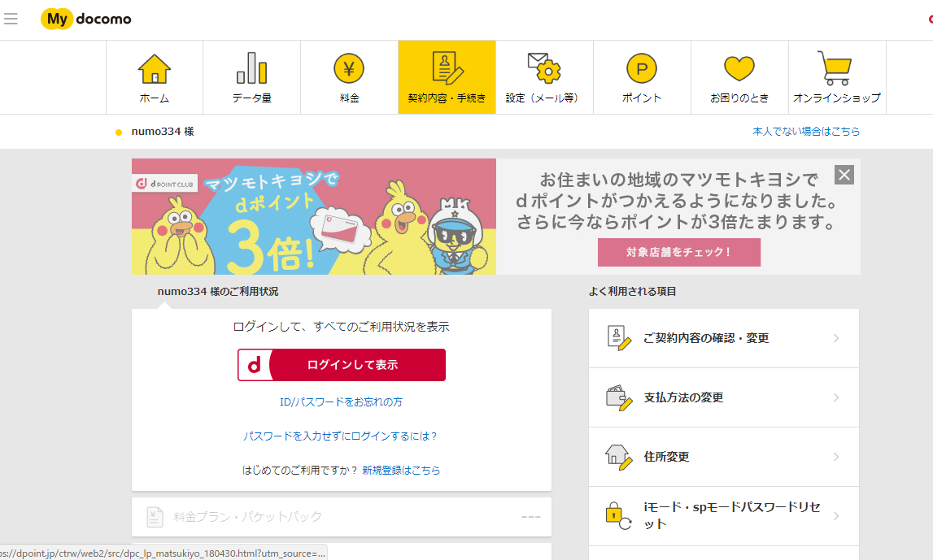Close the Matsumoto Kiyoshi banner
The width and height of the screenshot is (933, 560).
pyautogui.click(x=844, y=175)
